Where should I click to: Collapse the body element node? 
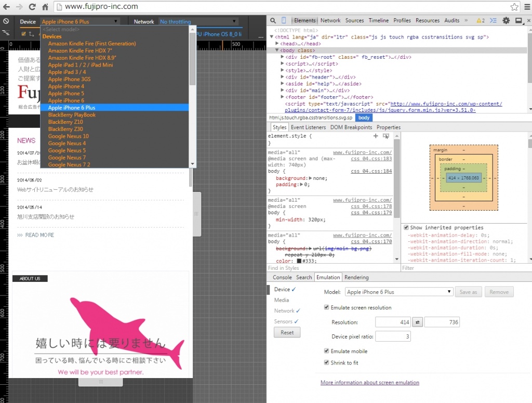[277, 50]
